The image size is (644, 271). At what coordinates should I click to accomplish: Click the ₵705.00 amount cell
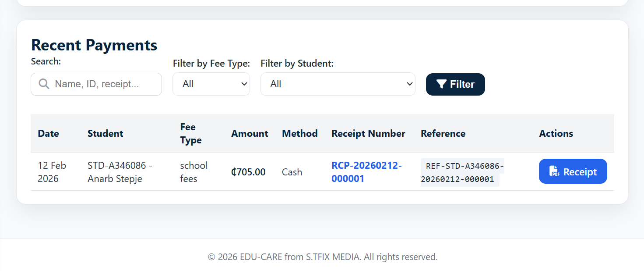click(248, 172)
